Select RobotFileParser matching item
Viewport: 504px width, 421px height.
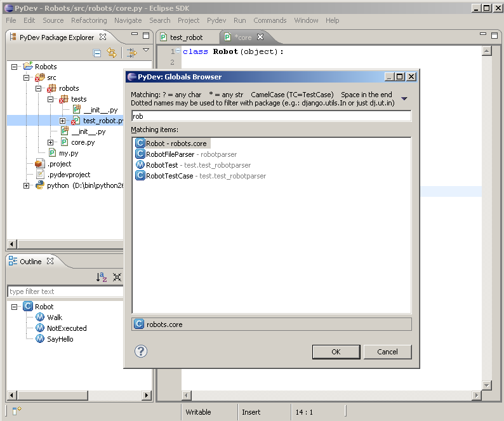192,154
